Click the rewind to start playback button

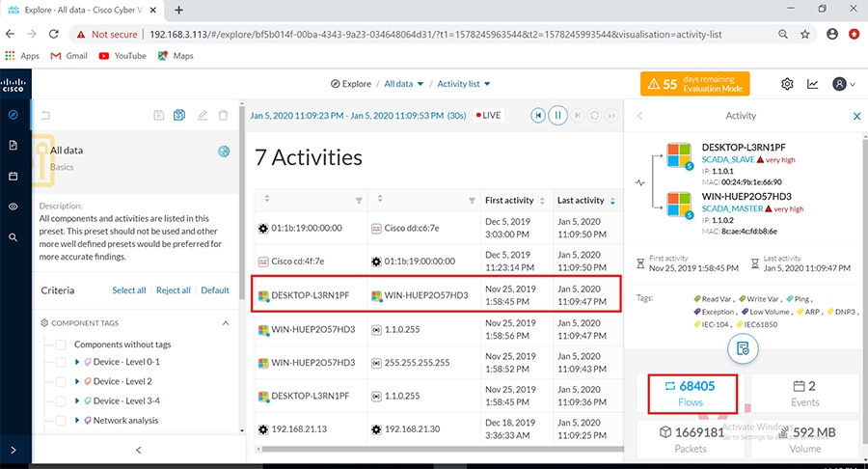537,115
